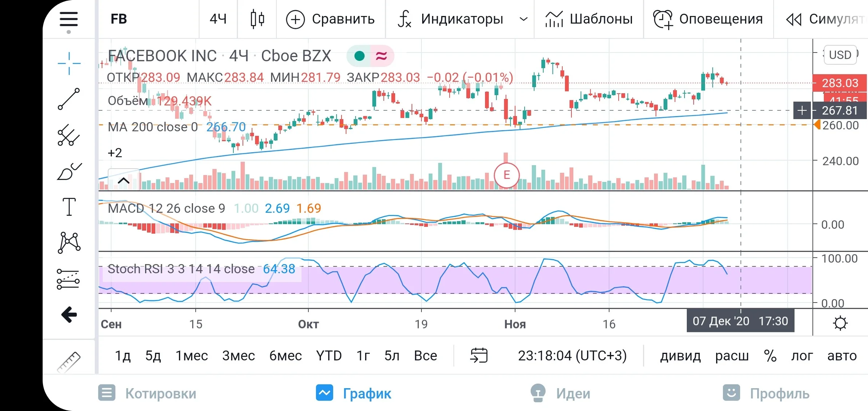Click the candlestick chart style button

click(257, 19)
